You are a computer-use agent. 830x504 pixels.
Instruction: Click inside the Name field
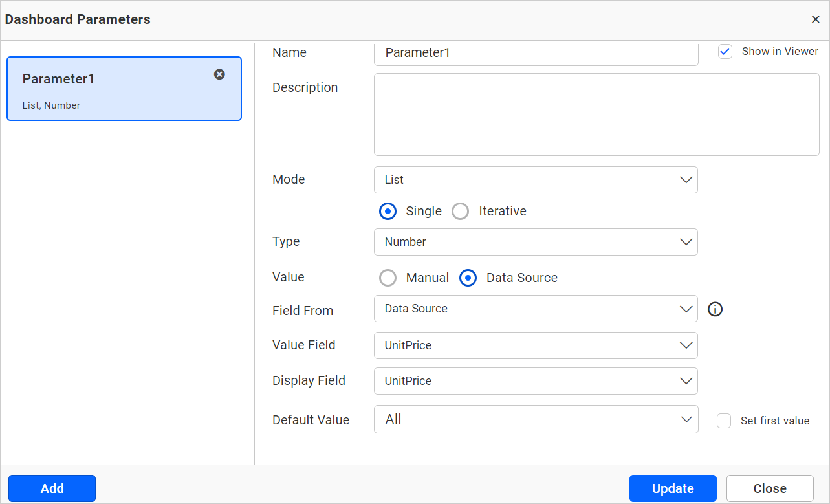coord(536,52)
